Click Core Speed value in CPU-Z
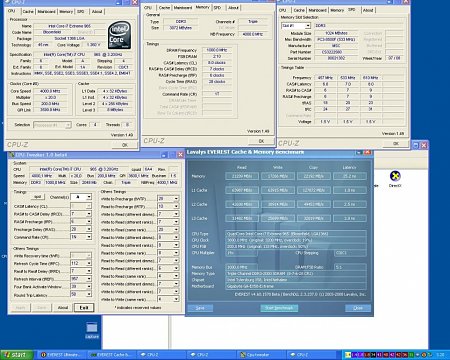This screenshot has height=360, width=450. click(50, 91)
